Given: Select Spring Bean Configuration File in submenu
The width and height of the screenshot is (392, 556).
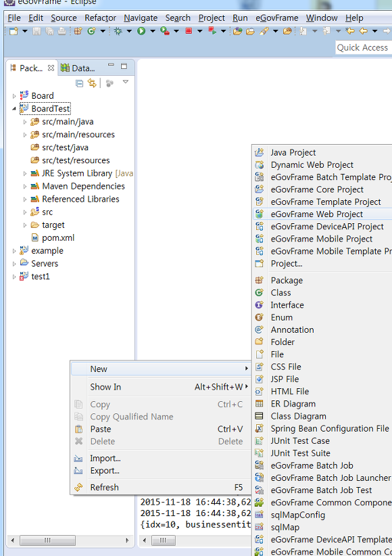Looking at the screenshot, I should (x=322, y=429).
